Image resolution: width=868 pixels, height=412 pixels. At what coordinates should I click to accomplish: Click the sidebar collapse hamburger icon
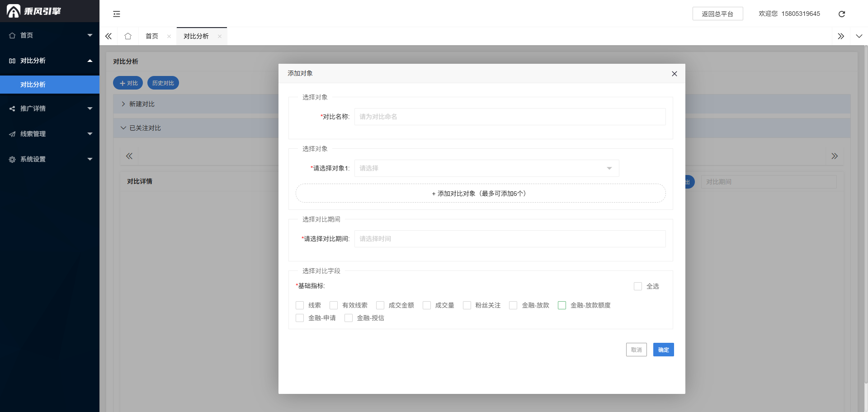point(117,14)
